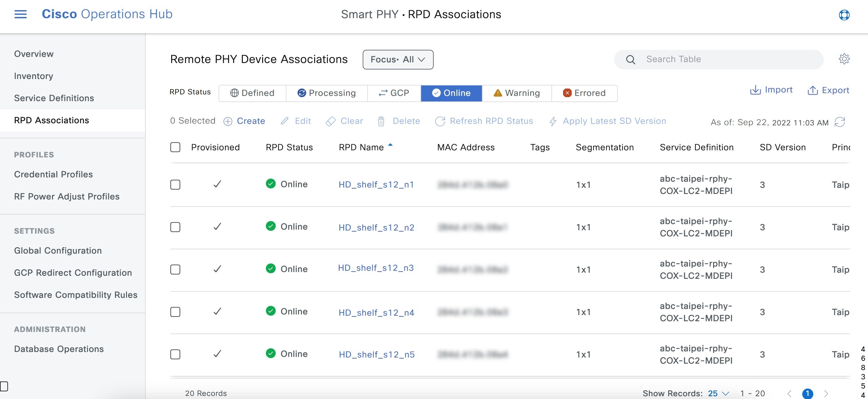The width and height of the screenshot is (868, 399).
Task: Select page 1 pagination button
Action: coord(808,393)
